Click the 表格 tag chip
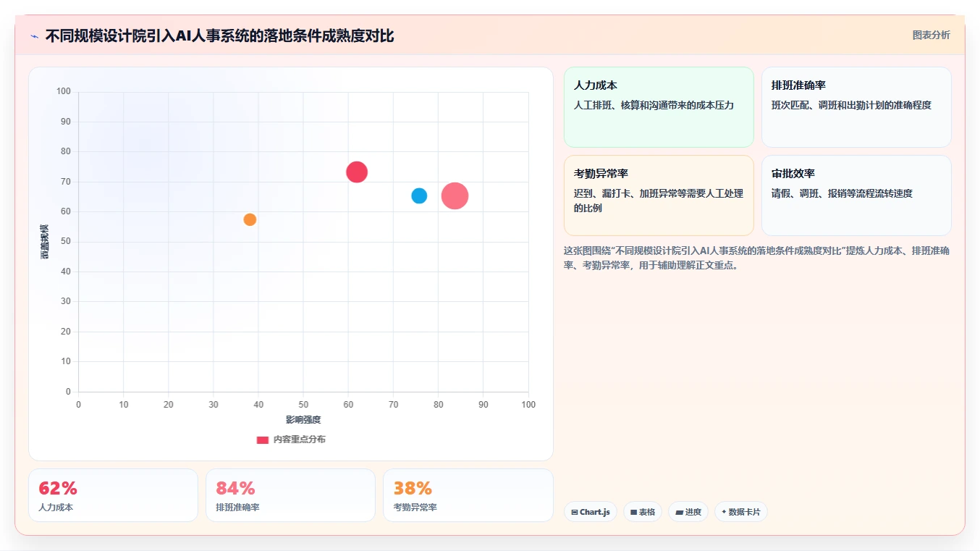The width and height of the screenshot is (980, 551). tap(643, 512)
